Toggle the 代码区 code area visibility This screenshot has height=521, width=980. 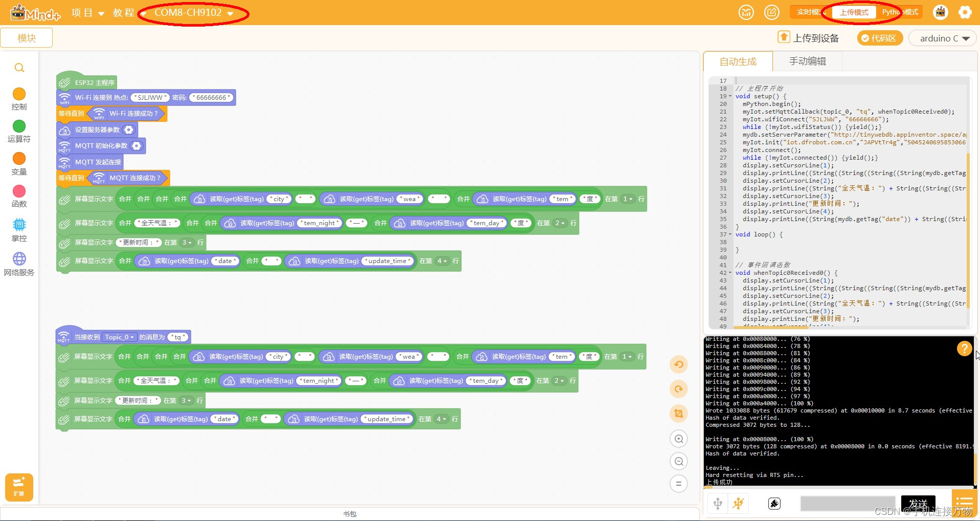880,38
